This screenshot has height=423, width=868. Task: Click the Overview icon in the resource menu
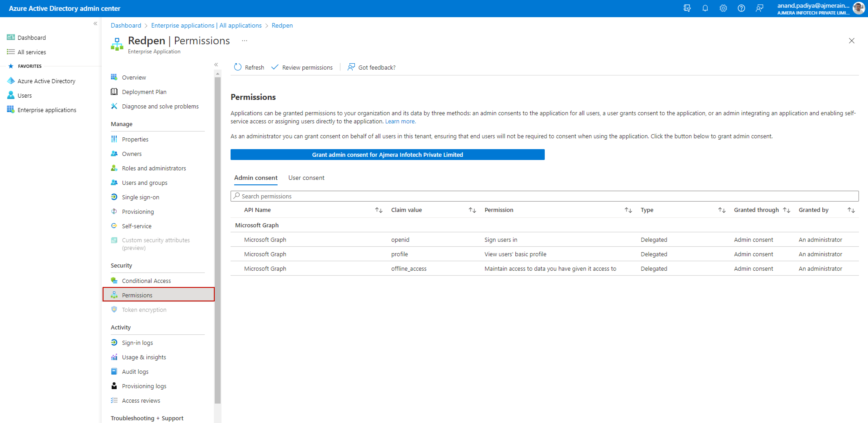114,77
